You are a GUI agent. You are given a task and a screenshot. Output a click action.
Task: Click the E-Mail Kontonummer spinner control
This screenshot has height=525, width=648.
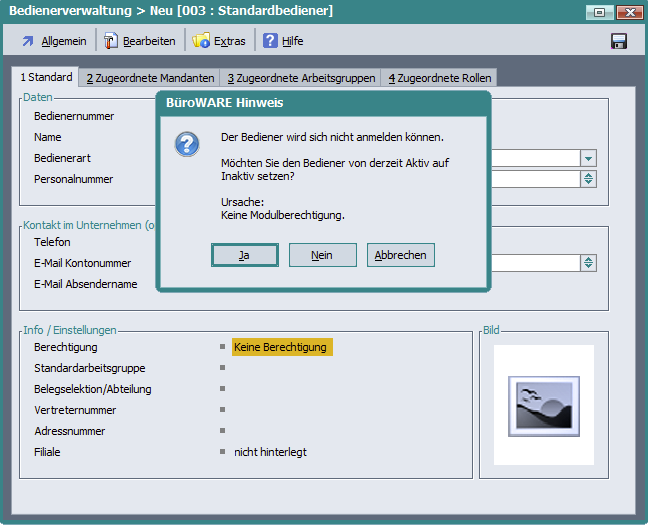pyautogui.click(x=589, y=263)
